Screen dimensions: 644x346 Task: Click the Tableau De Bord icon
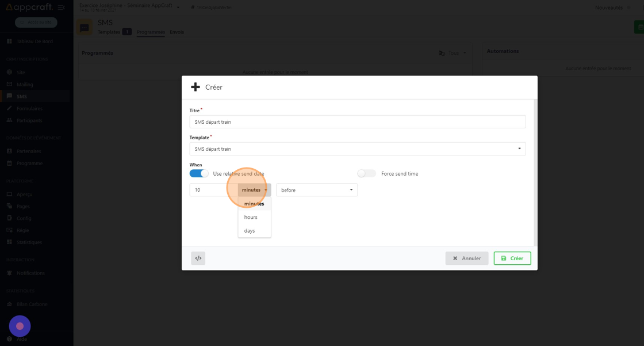[9, 41]
